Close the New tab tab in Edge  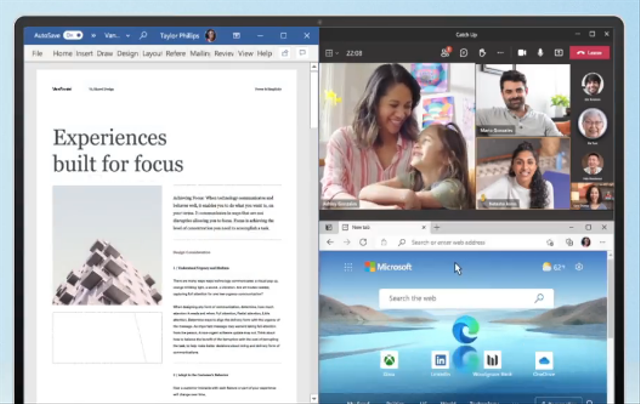424,227
